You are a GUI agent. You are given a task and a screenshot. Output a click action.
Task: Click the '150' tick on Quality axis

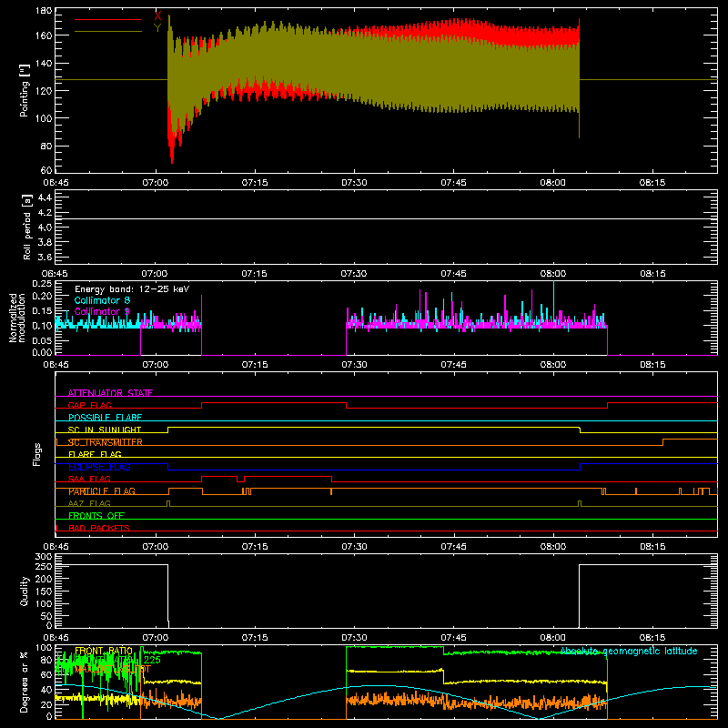click(44, 591)
